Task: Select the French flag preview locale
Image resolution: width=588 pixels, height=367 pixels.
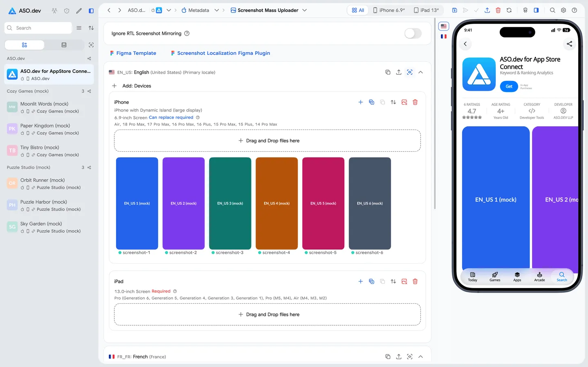Action: tap(444, 36)
